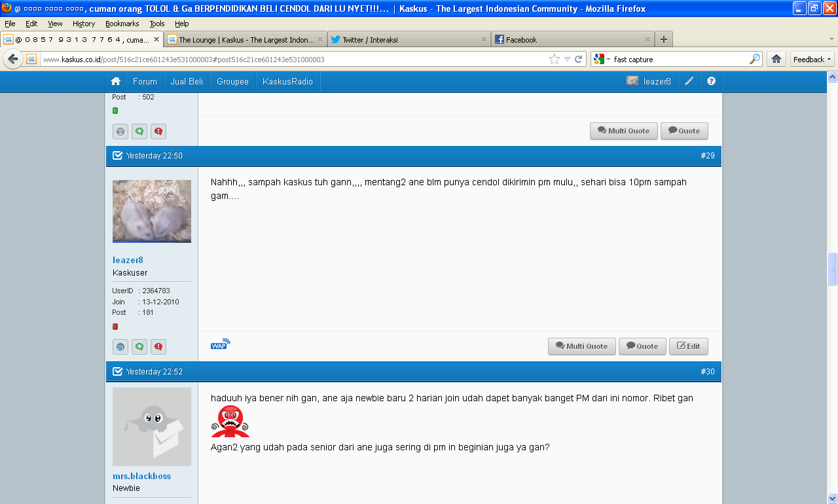838x504 pixels.
Task: Open the Edit menu
Action: tap(31, 24)
